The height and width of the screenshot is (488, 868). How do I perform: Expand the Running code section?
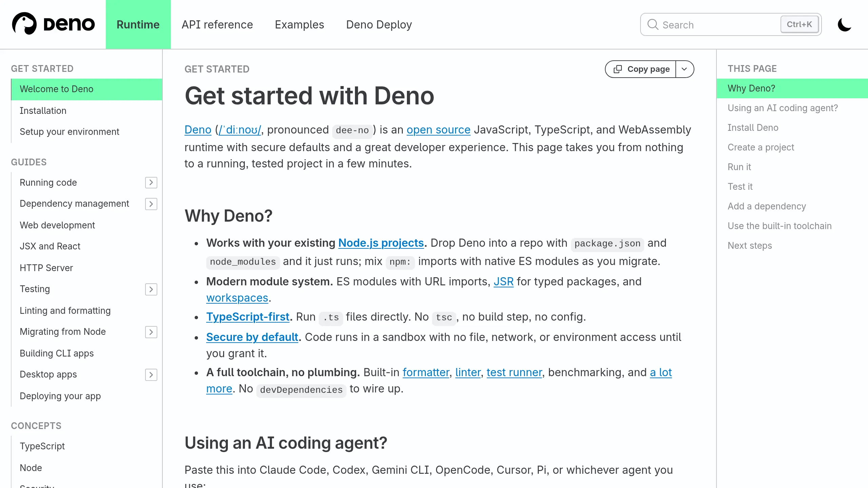point(151,183)
